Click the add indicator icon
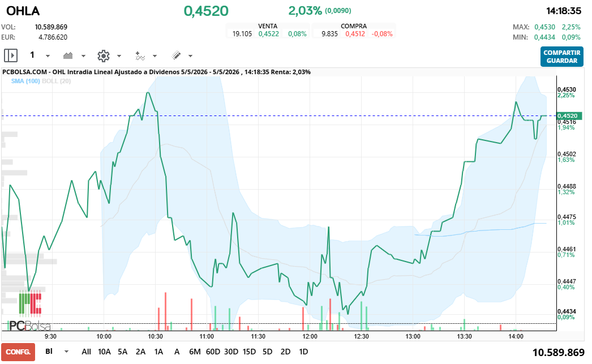Image resolution: width=592 pixels, height=364 pixels. [x=140, y=56]
